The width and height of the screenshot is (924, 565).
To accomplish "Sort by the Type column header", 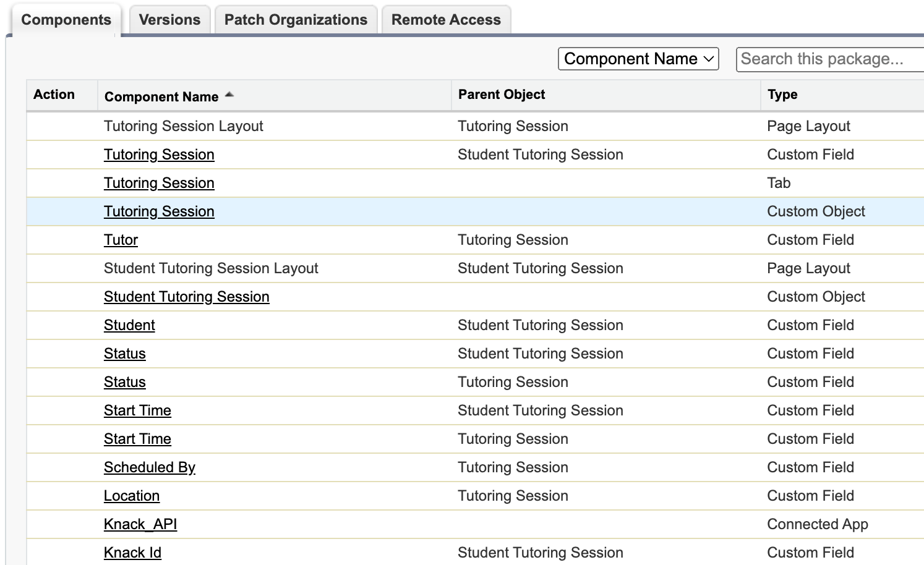I will [782, 95].
